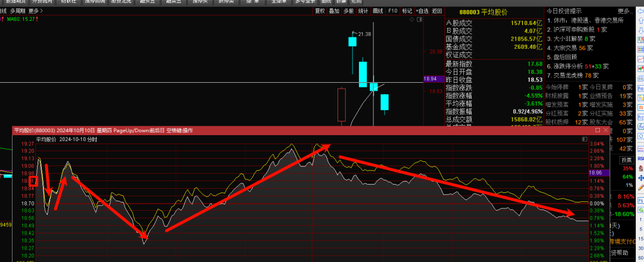
Task: Open 财联社 in the top menu
Action: click(x=69, y=2)
